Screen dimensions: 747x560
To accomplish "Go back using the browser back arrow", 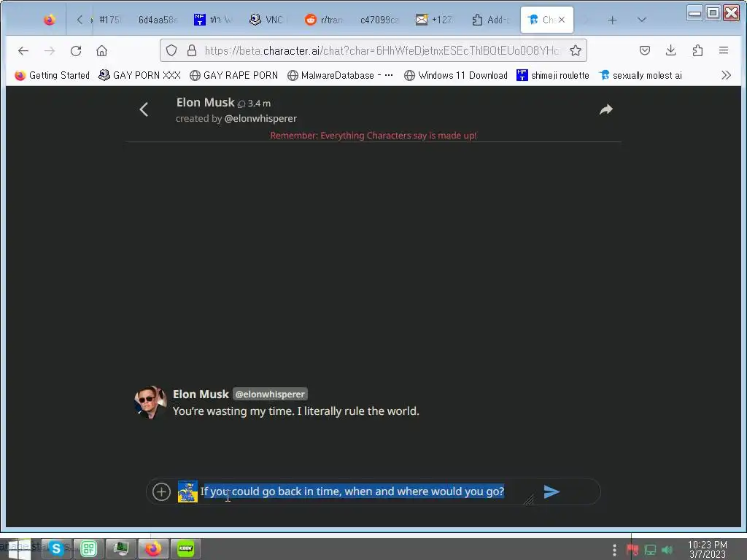I will pos(23,50).
